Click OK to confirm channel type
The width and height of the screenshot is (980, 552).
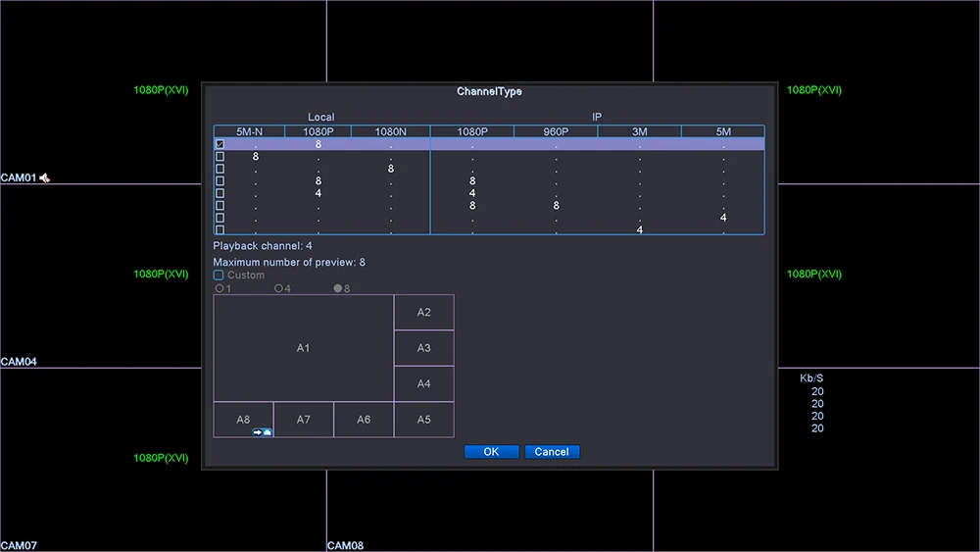[x=491, y=452]
